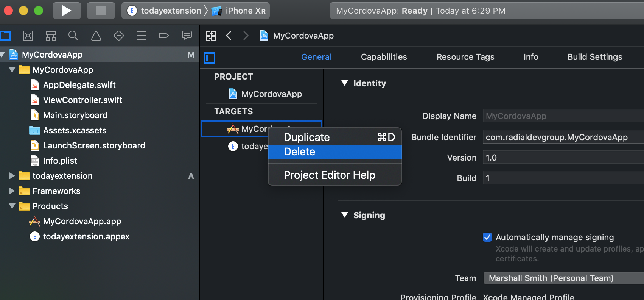Collapse the Products group
The width and height of the screenshot is (644, 300).
[x=12, y=206]
